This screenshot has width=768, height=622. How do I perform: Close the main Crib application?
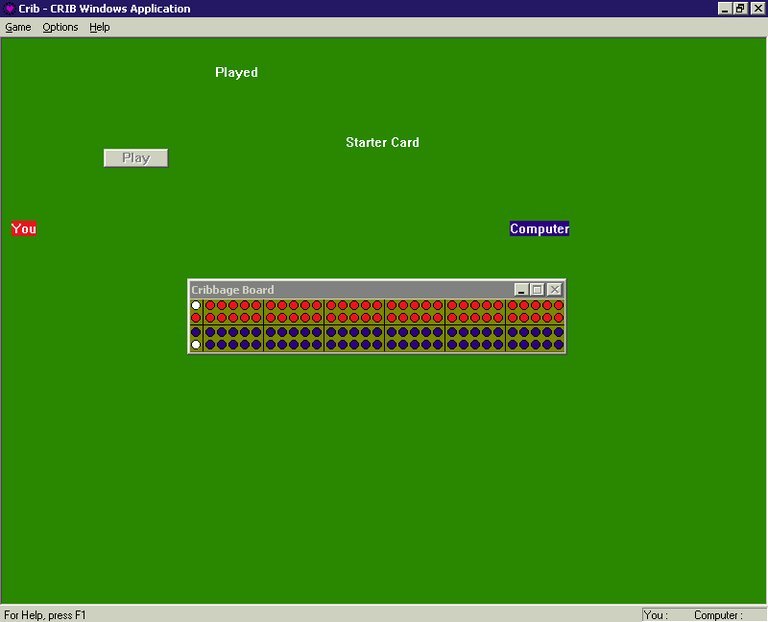pyautogui.click(x=757, y=9)
